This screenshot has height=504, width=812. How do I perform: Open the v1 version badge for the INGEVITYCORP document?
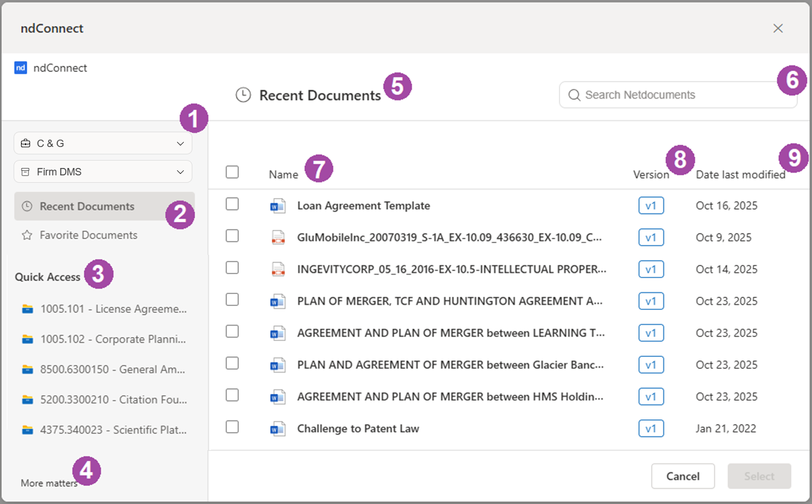[x=651, y=269]
